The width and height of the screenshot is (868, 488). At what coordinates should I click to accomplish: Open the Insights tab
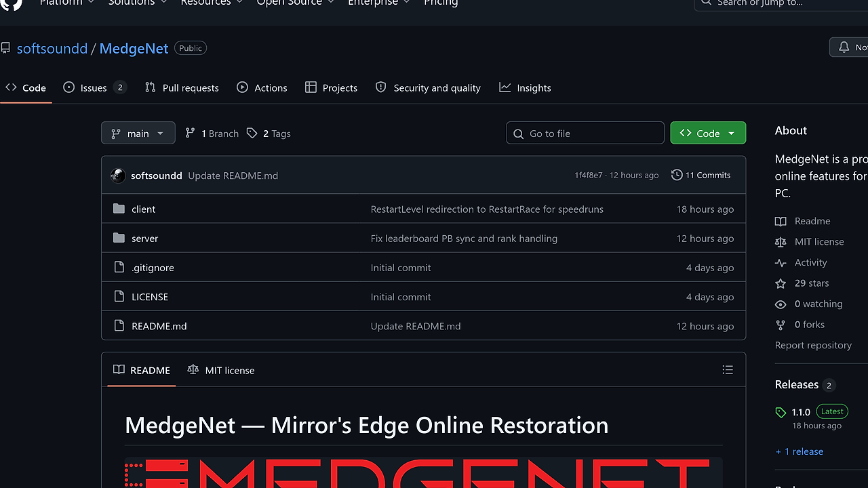point(525,87)
